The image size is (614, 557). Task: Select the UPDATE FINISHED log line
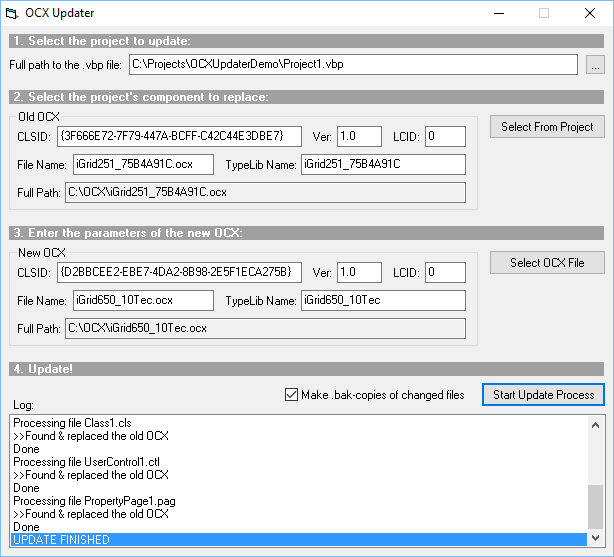point(299,540)
